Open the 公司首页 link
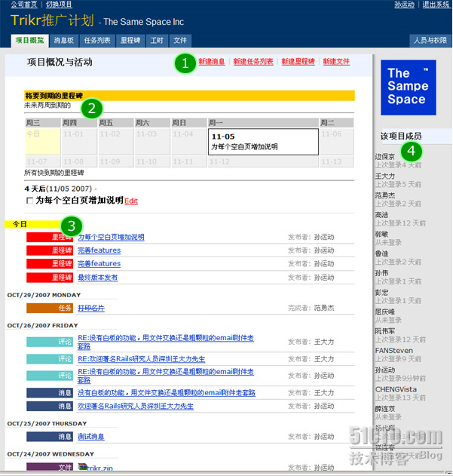453x476 pixels. point(24,5)
